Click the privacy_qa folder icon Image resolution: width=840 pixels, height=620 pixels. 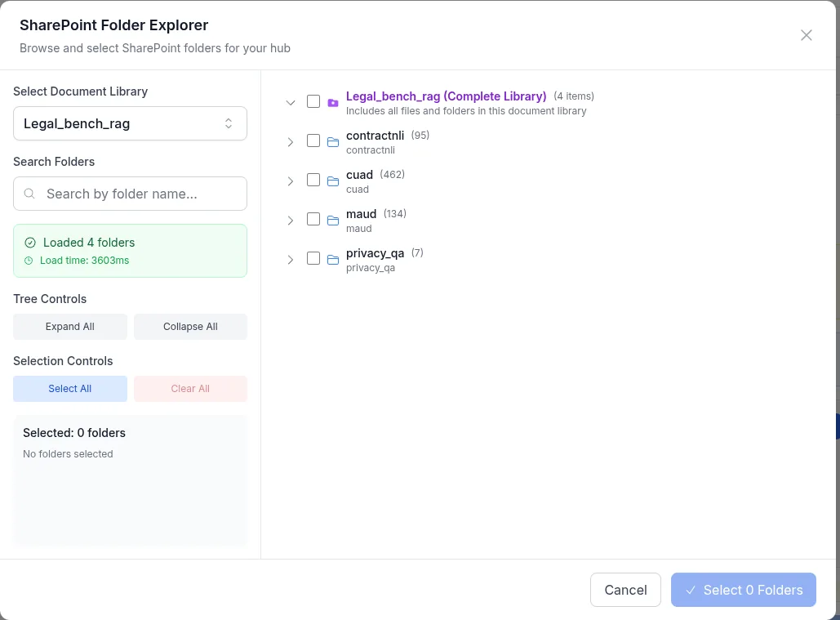click(333, 260)
